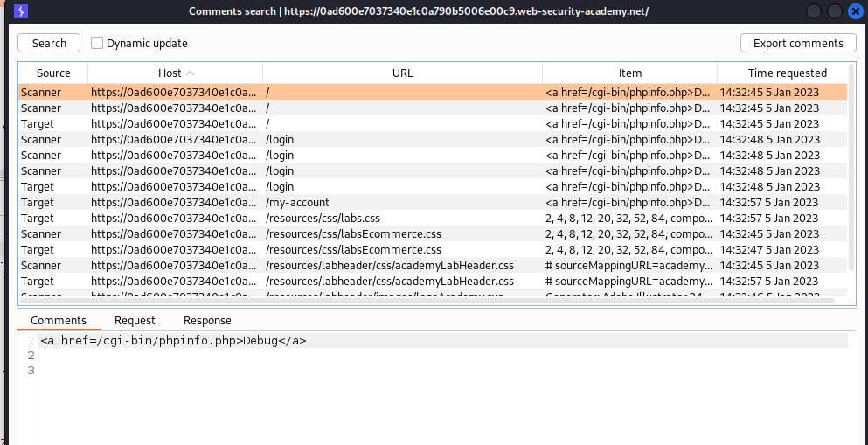Click the URL column header
The image size is (868, 445).
(402, 73)
